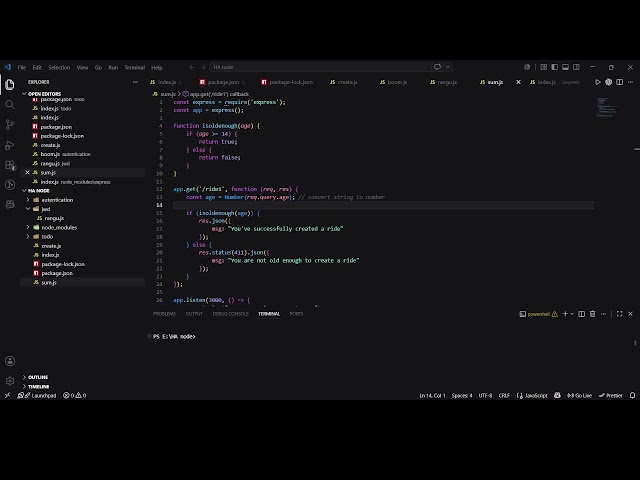Toggle Go Live server in status bar

click(x=579, y=395)
